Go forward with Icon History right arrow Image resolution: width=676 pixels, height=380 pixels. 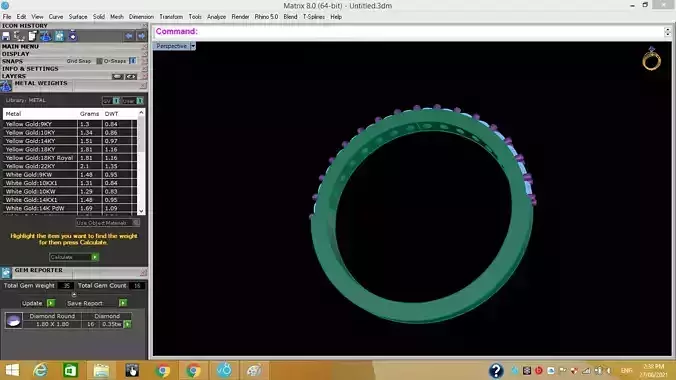(x=141, y=36)
